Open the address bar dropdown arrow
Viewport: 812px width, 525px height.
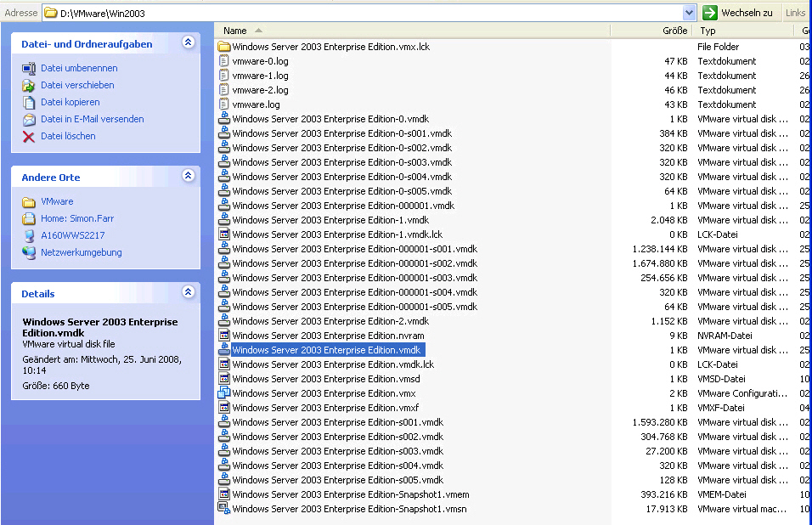point(690,13)
